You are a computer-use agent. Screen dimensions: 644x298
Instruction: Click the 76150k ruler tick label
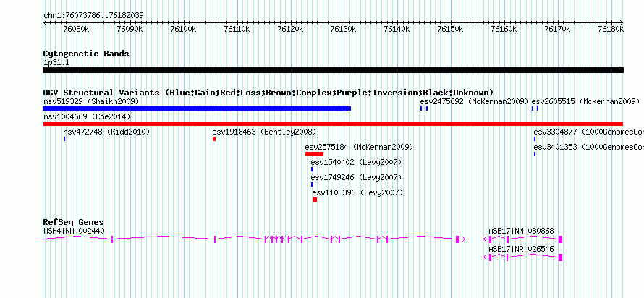click(x=451, y=29)
